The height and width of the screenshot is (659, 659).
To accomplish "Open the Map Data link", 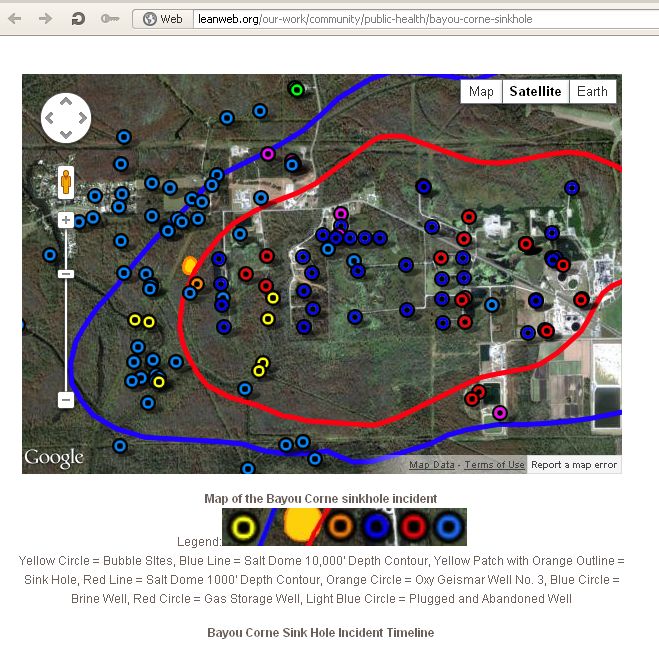I will point(432,465).
